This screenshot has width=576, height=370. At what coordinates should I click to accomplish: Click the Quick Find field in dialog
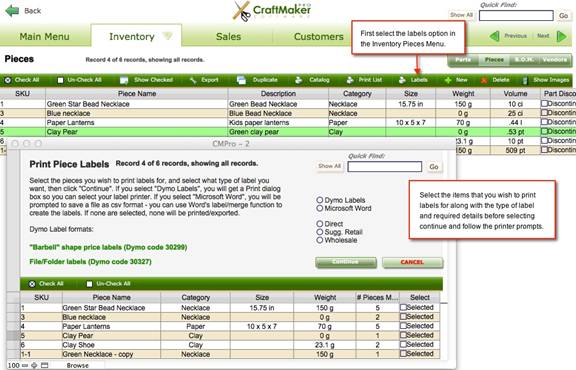pos(385,167)
